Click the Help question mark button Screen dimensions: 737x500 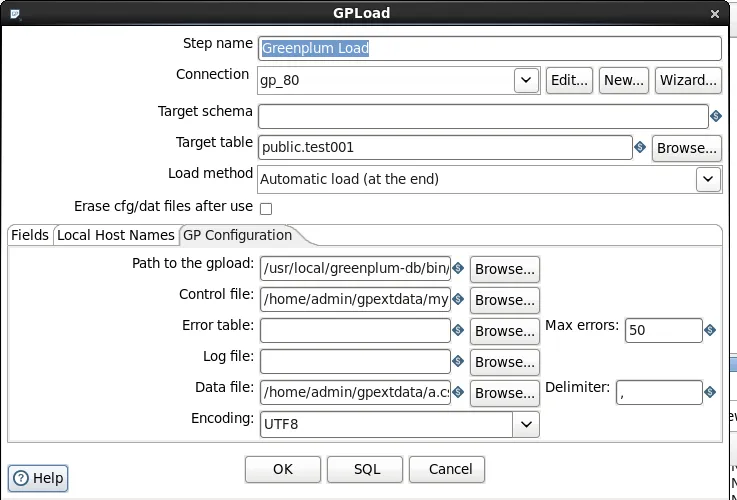[x=37, y=478]
